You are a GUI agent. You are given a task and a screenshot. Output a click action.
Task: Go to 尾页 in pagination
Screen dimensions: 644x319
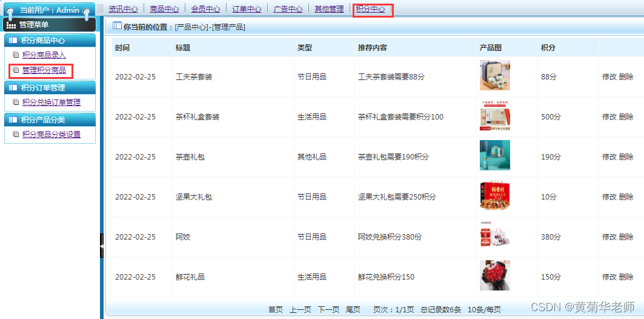coord(353,309)
